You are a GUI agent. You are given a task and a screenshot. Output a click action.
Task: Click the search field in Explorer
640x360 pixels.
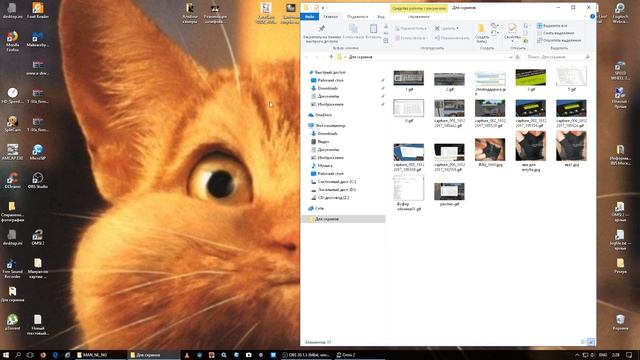coord(558,57)
